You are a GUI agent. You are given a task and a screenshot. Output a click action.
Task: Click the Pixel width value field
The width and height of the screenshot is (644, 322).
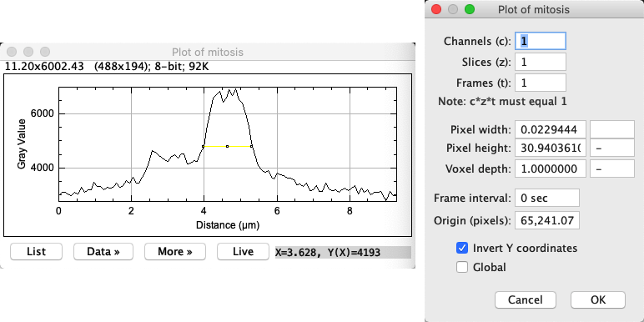coord(551,130)
